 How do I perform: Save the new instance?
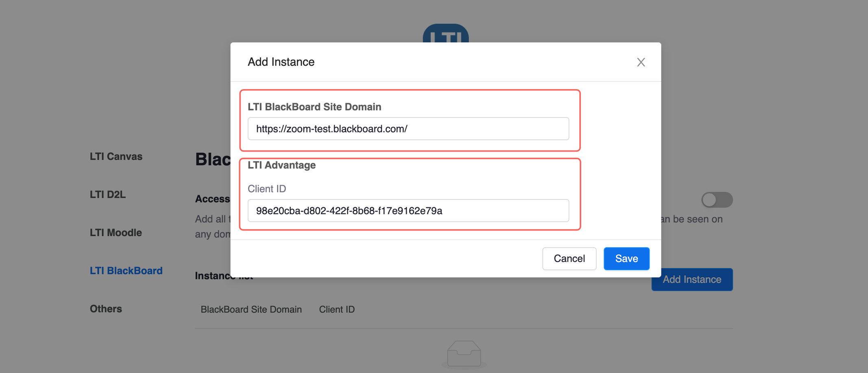pos(626,259)
